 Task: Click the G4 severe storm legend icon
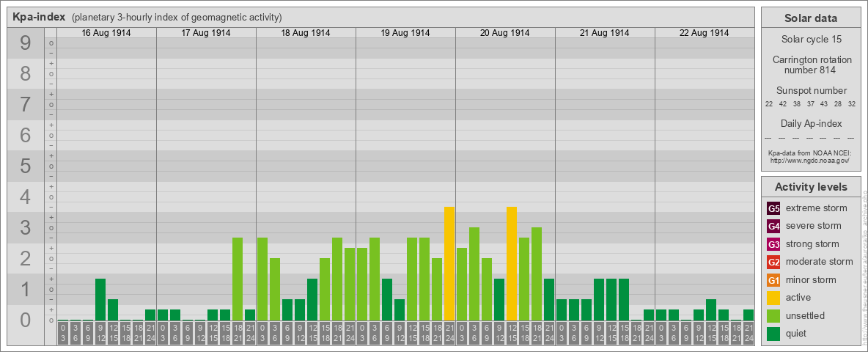(x=773, y=227)
